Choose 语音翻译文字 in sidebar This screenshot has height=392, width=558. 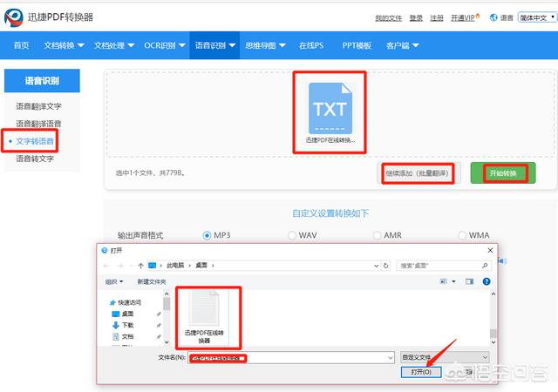click(x=38, y=106)
